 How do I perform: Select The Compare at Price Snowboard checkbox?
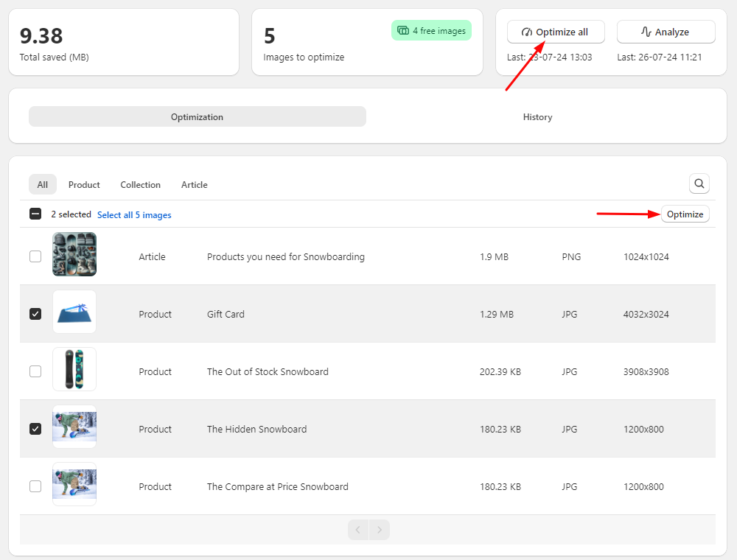[35, 486]
